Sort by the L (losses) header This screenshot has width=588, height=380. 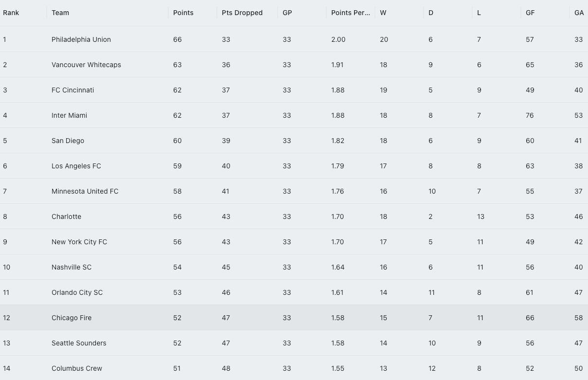click(x=479, y=13)
